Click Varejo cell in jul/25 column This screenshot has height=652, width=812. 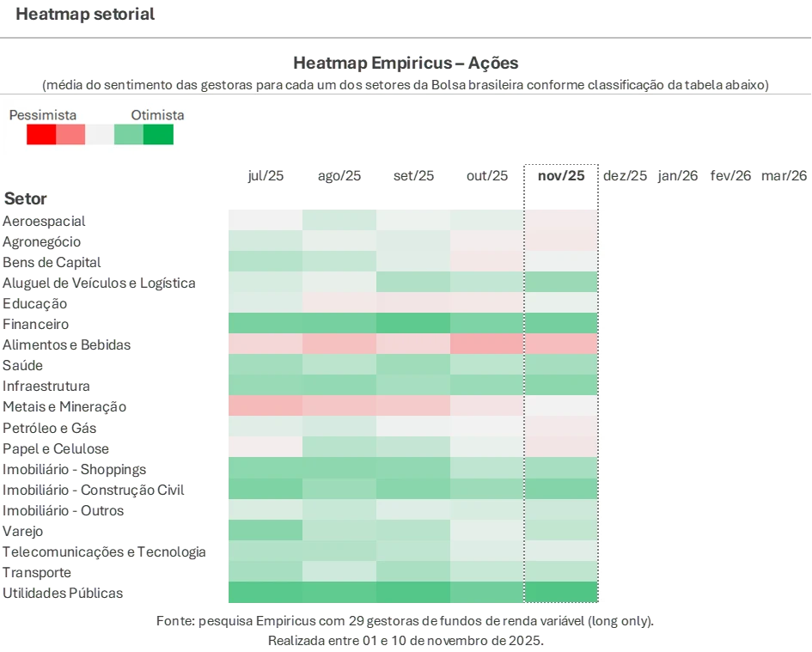(x=266, y=531)
